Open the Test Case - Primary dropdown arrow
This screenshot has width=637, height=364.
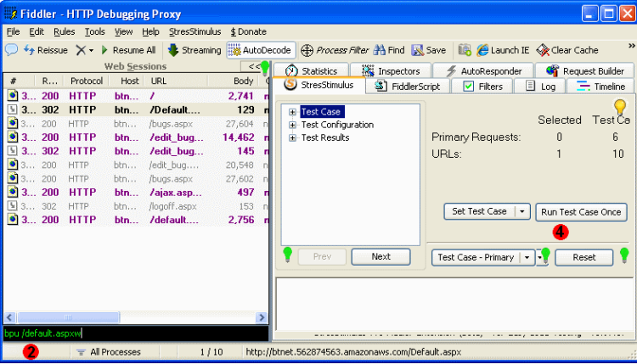click(x=527, y=257)
